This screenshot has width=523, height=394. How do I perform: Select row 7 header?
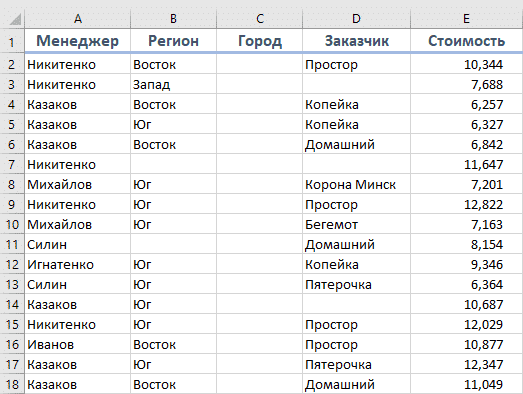12,164
